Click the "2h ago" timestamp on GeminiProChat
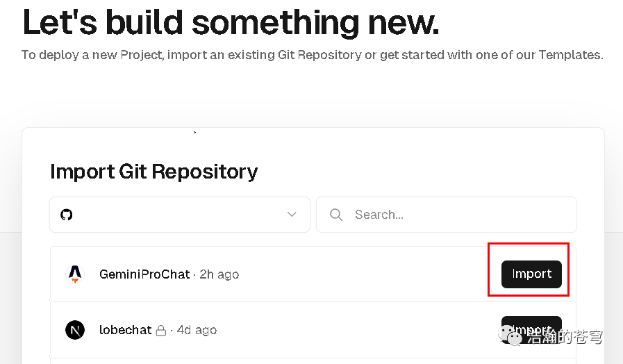Screen dimensions: 623x364 219,274
